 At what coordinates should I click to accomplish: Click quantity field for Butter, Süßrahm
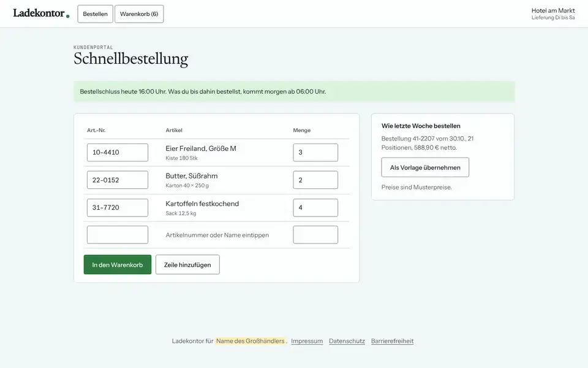(315, 180)
